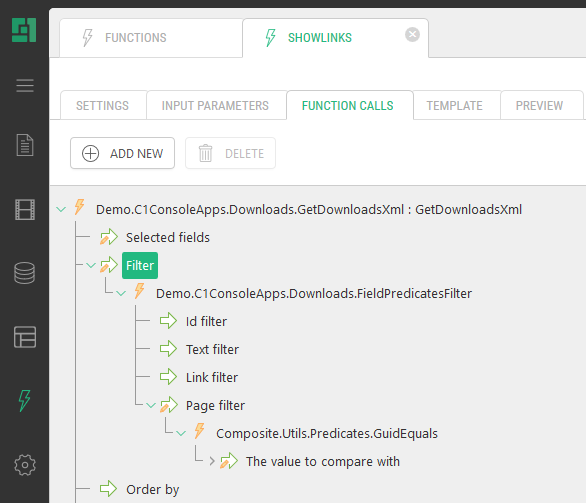
Task: Select the Order by tree item
Action: (152, 489)
